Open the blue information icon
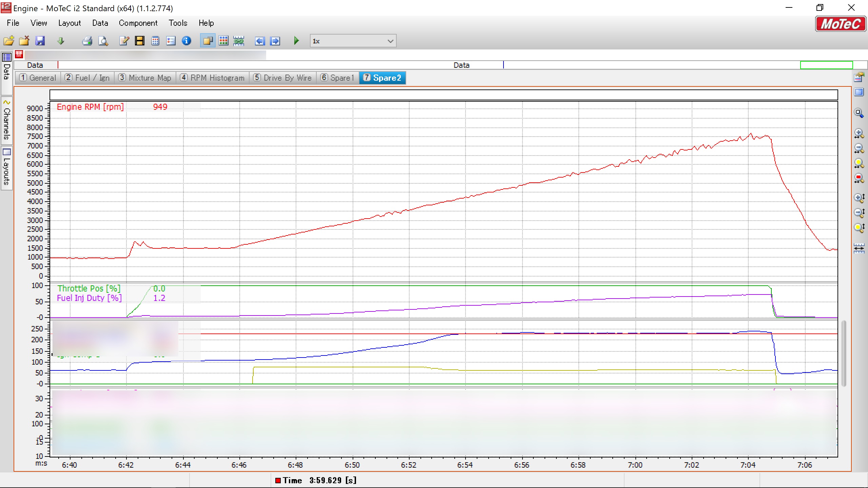This screenshot has height=488, width=868. pyautogui.click(x=186, y=41)
